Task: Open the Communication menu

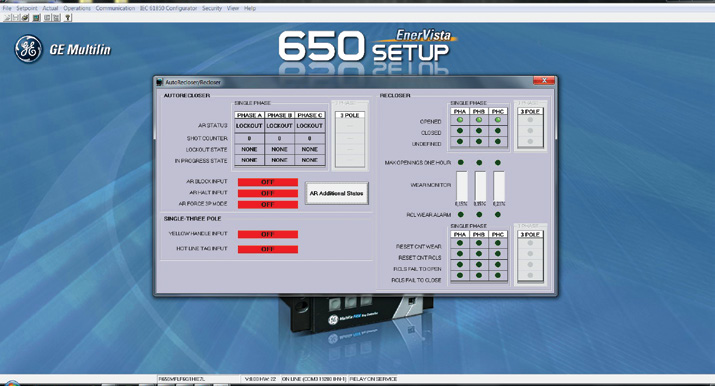Action: click(x=115, y=8)
